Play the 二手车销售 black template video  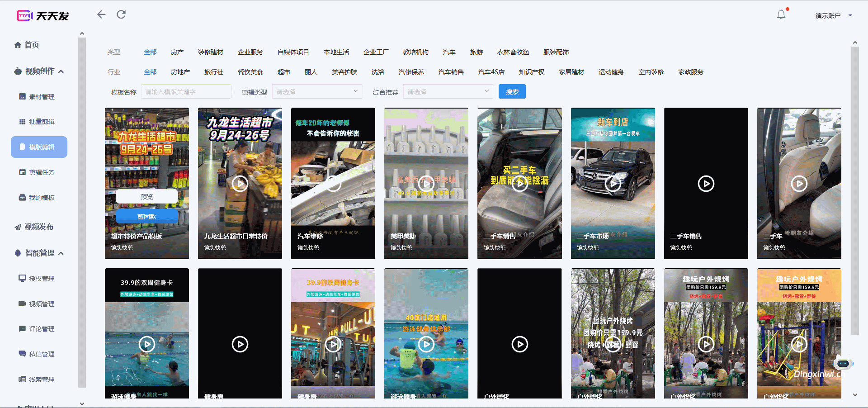[x=706, y=184]
